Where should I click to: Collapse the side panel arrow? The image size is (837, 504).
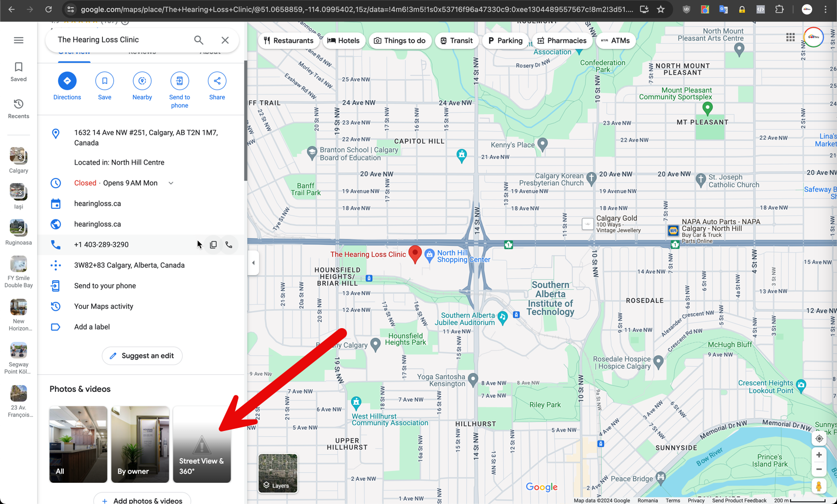(253, 263)
